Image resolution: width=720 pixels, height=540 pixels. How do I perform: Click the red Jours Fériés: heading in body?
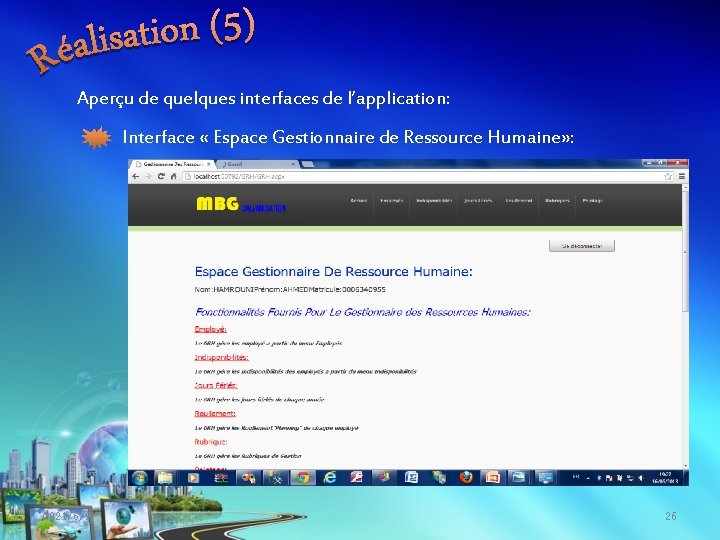[216, 385]
